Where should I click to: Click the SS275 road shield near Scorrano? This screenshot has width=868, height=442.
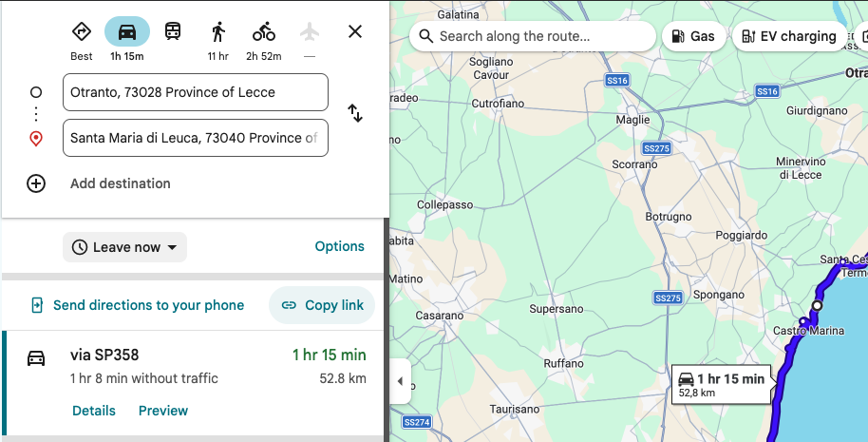(x=656, y=148)
